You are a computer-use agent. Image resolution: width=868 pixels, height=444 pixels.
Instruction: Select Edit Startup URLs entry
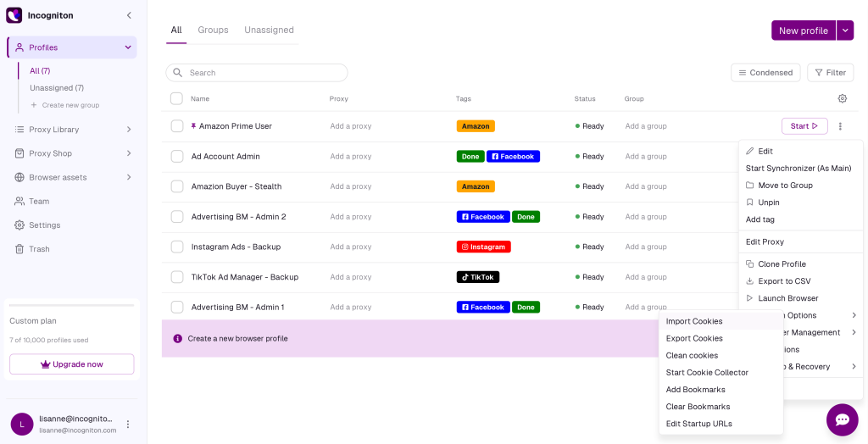tap(721, 424)
